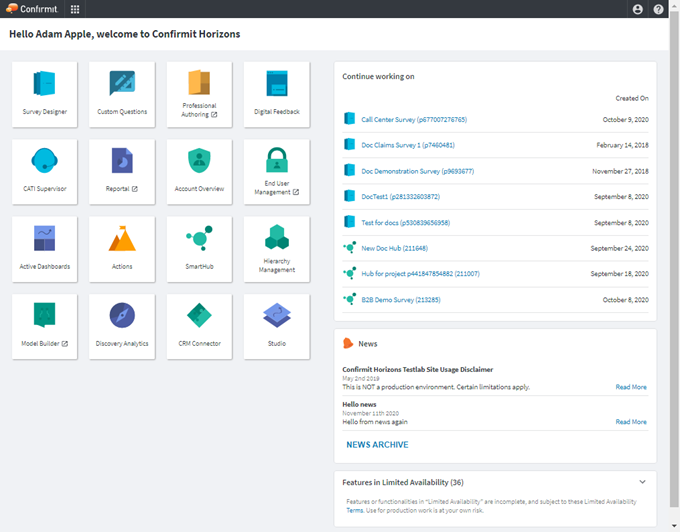Open the Actions tile
Screen dimensions: 680x532
pyautogui.click(x=122, y=249)
